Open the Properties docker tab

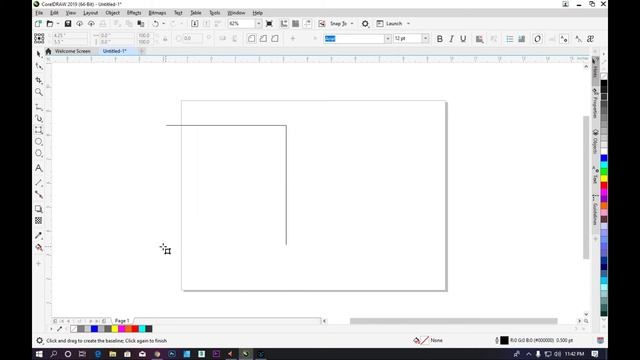pos(596,103)
